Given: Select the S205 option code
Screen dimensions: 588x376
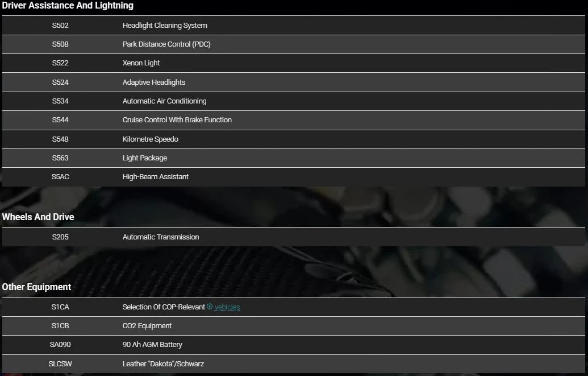Looking at the screenshot, I should coord(60,237).
